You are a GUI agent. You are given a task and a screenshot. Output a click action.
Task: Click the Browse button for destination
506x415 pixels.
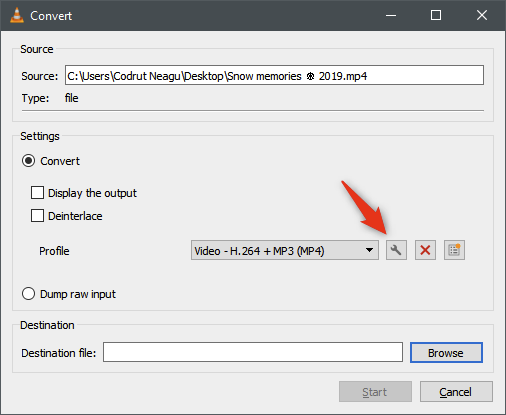click(x=446, y=353)
